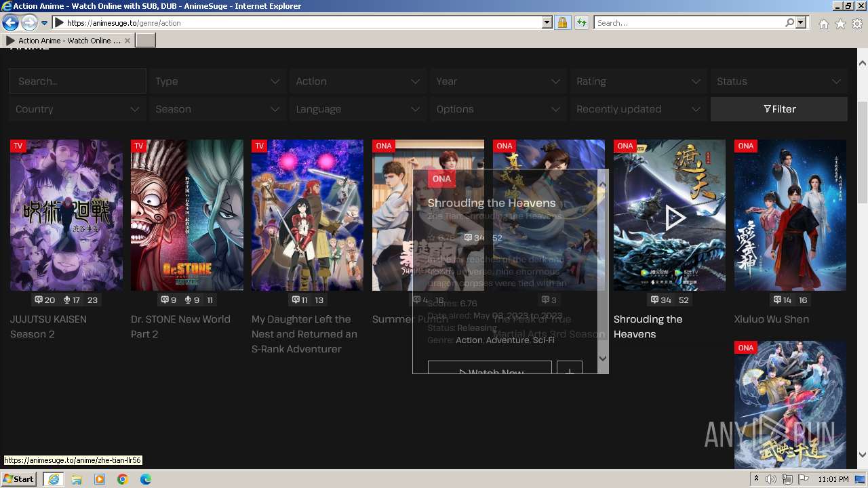
Task: Open the Xiuluo Wu Shen title link
Action: coord(772,319)
